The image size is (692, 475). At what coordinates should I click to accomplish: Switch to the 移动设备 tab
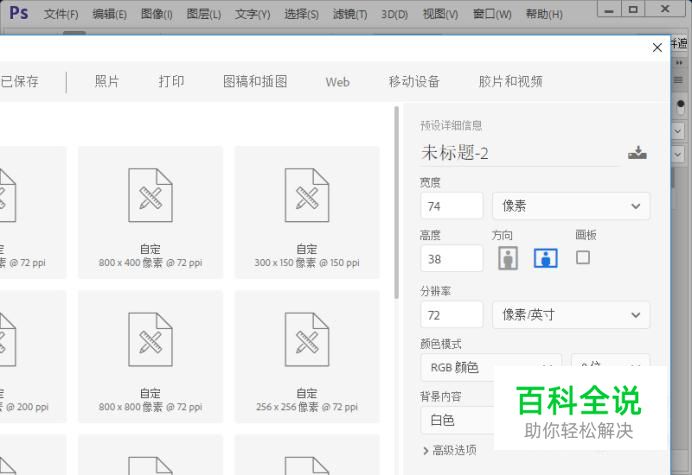414,82
